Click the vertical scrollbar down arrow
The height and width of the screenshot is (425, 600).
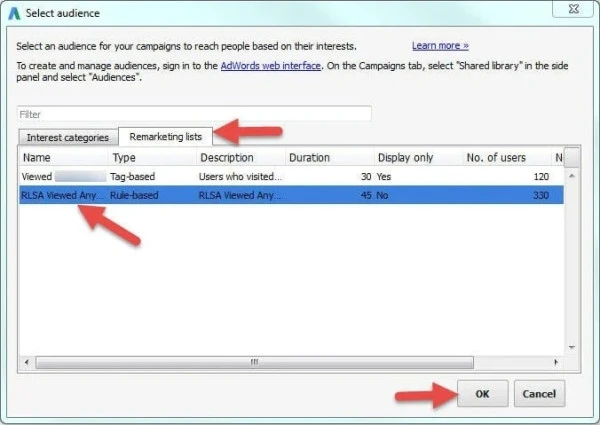[571, 347]
